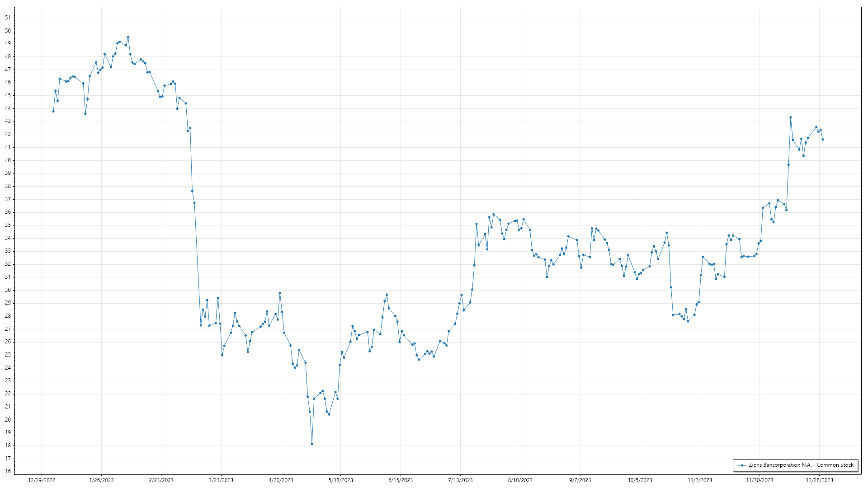Click the 51 label on the y-axis

click(x=8, y=18)
